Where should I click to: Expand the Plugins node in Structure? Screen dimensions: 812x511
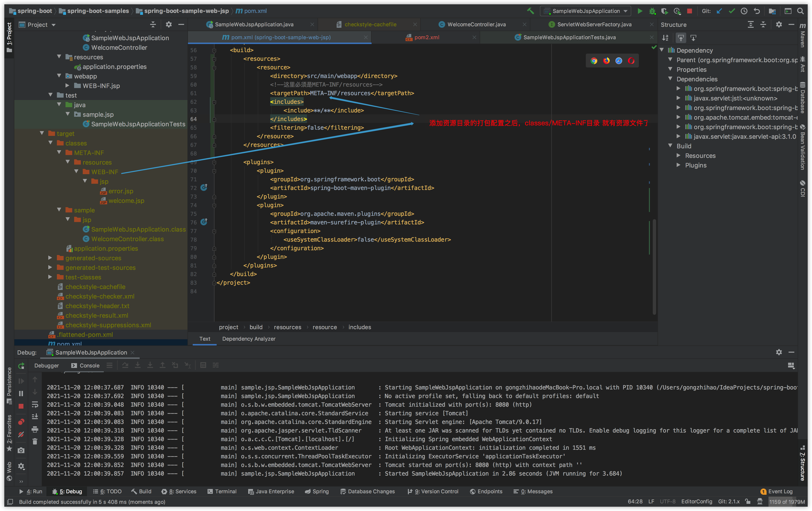(679, 165)
